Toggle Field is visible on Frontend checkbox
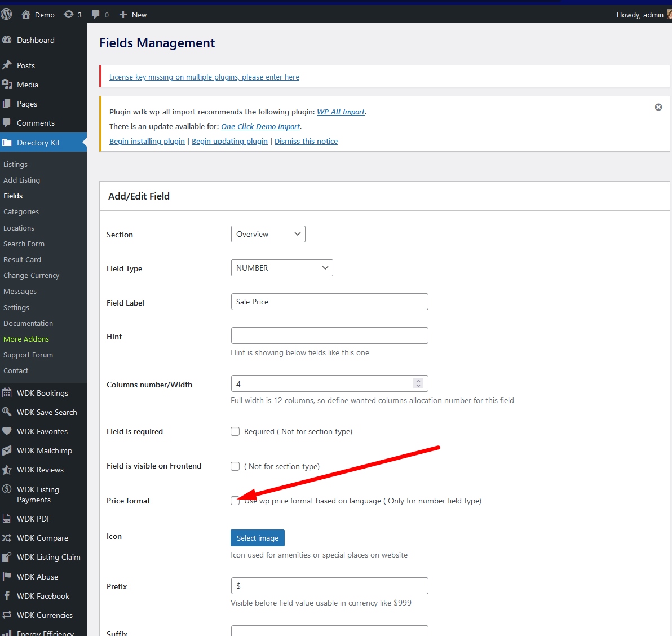The image size is (672, 636). (235, 466)
